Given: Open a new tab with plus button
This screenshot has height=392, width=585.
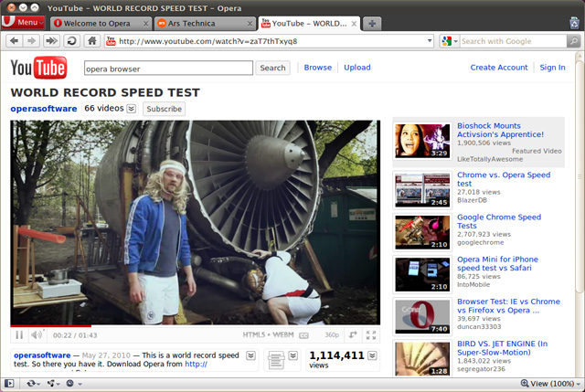Looking at the screenshot, I should [x=372, y=24].
